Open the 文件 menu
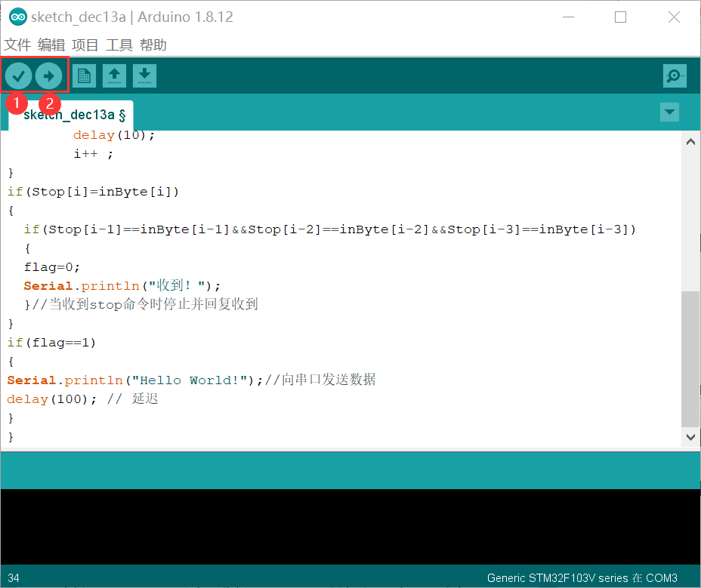Image resolution: width=701 pixels, height=588 pixels. pos(17,45)
